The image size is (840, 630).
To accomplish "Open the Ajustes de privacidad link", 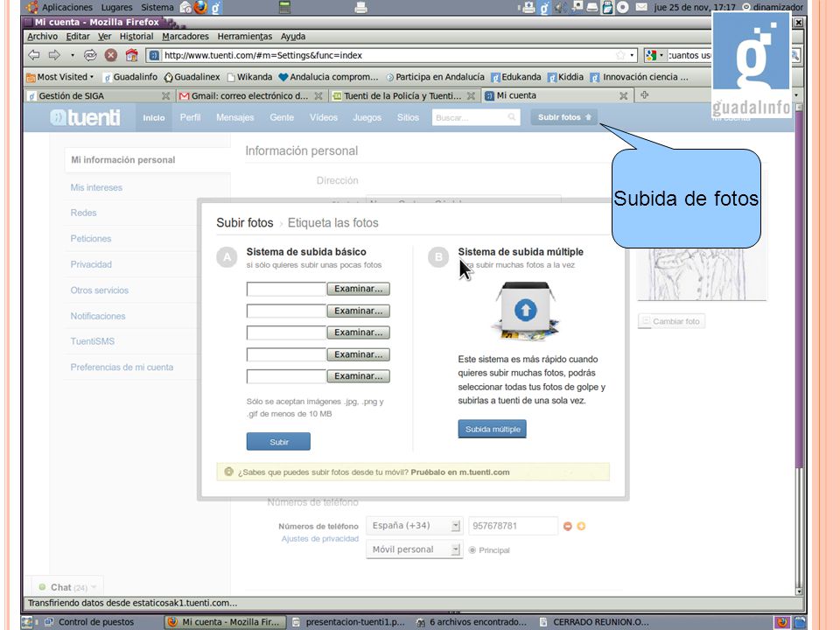I will 320,538.
